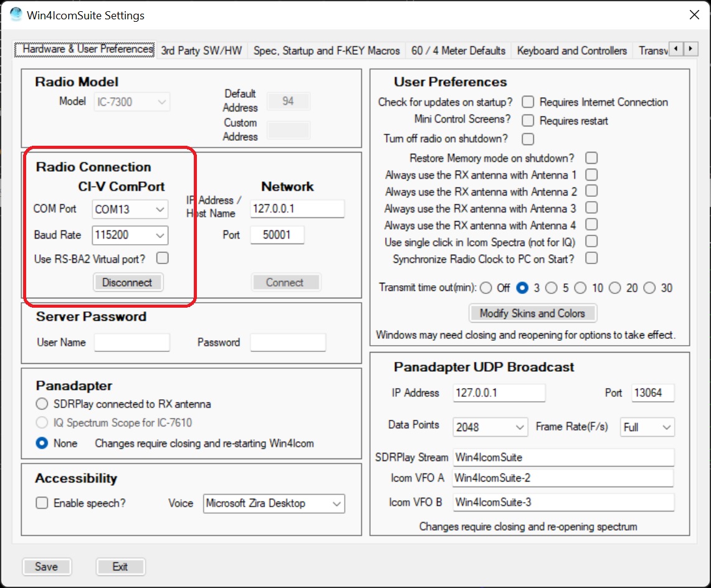Click the SDRPlay Stream name field
Screen dimensions: 711x588
(x=563, y=457)
